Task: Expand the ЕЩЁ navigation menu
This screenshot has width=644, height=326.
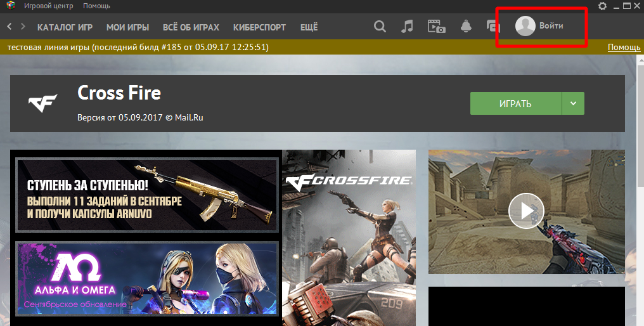Action: (x=309, y=27)
